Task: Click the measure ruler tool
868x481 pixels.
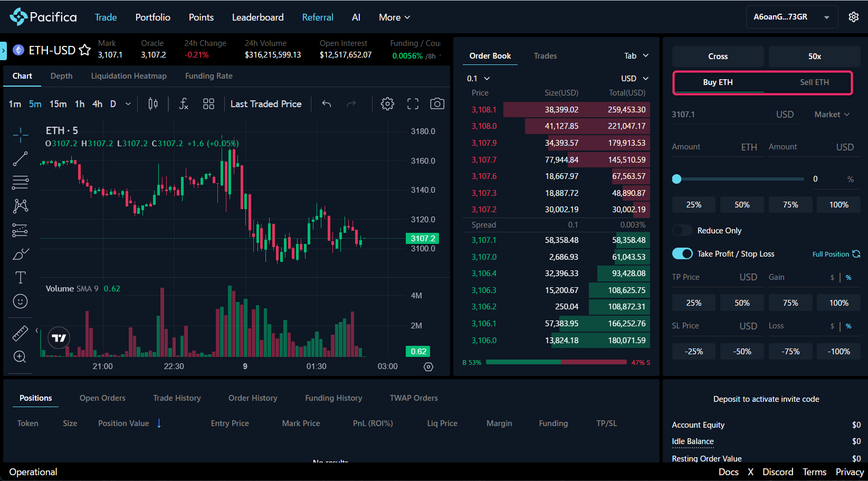Action: [x=20, y=333]
